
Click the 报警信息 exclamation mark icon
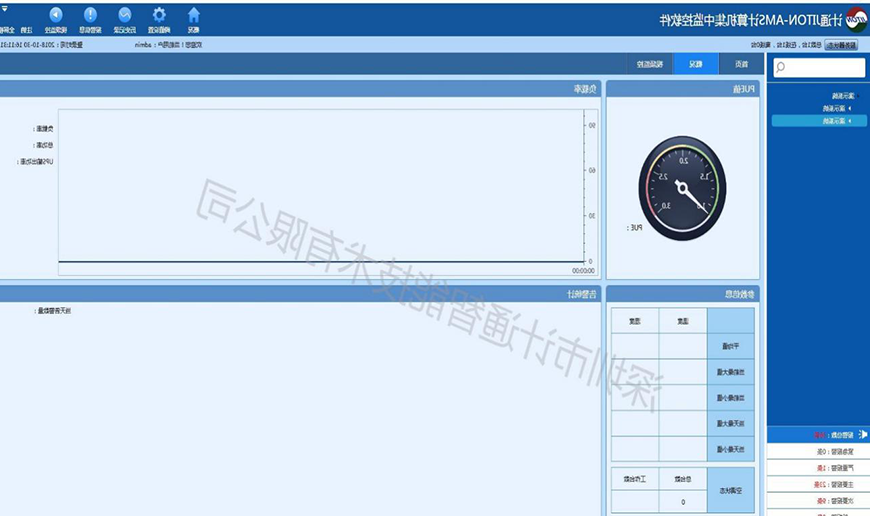[90, 15]
